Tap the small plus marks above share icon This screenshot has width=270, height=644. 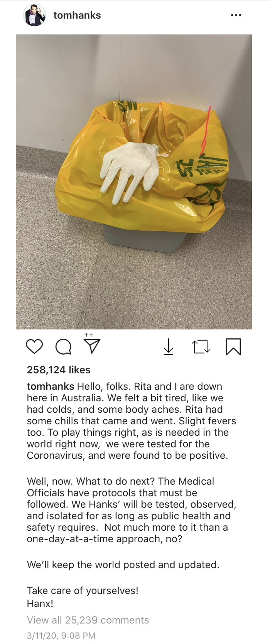click(89, 335)
